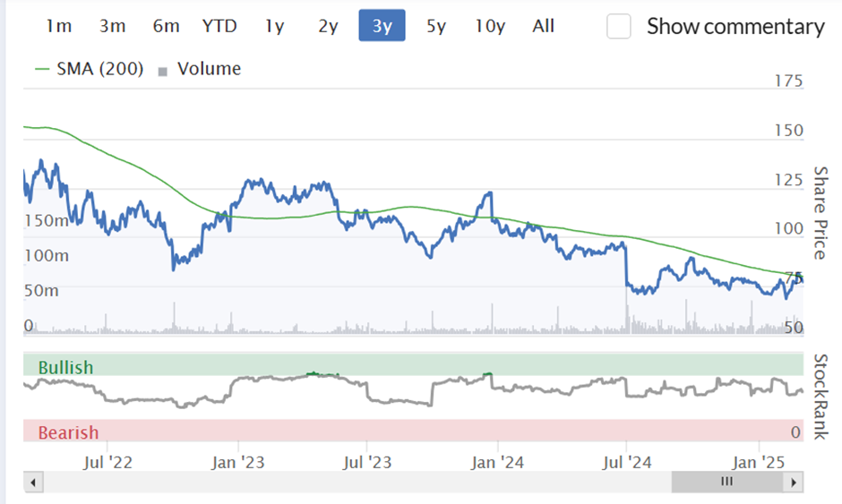The height and width of the screenshot is (504, 842).
Task: Click the green SMA legend line icon
Action: (x=42, y=69)
